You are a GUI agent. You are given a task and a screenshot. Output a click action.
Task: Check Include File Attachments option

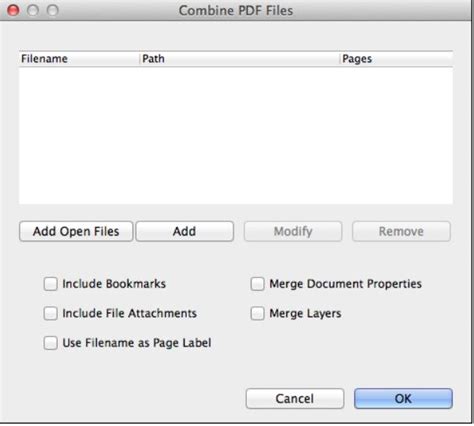pyautogui.click(x=51, y=314)
